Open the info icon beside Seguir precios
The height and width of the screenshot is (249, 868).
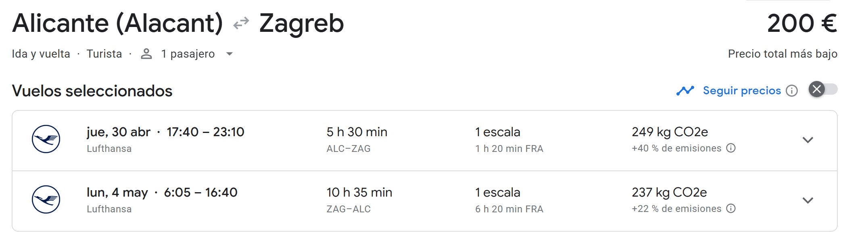[x=792, y=91]
